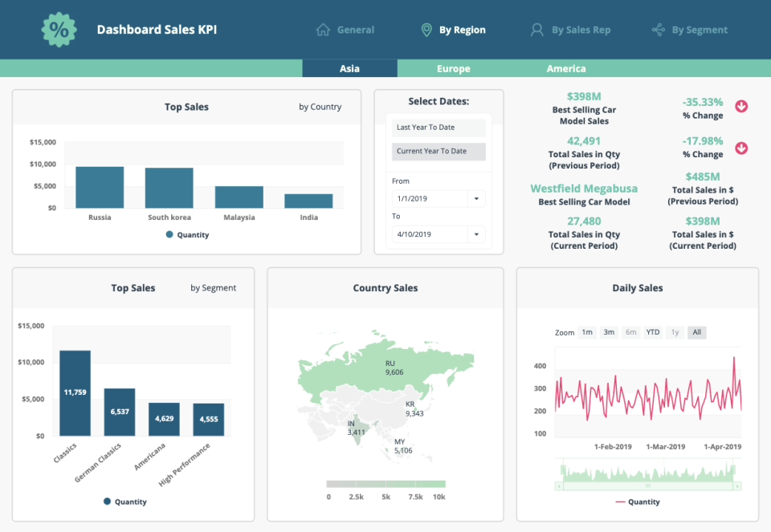Click the network icon beside By Segment
The width and height of the screenshot is (771, 532).
pyautogui.click(x=659, y=30)
